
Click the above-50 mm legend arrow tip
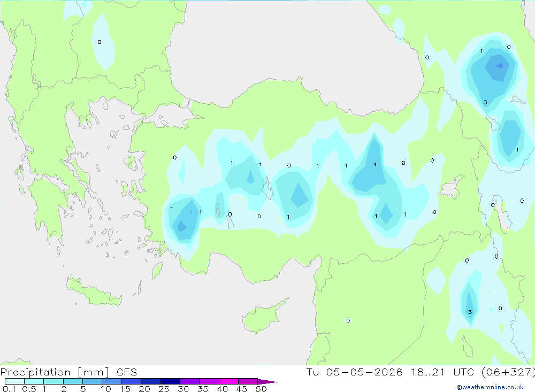click(x=267, y=381)
